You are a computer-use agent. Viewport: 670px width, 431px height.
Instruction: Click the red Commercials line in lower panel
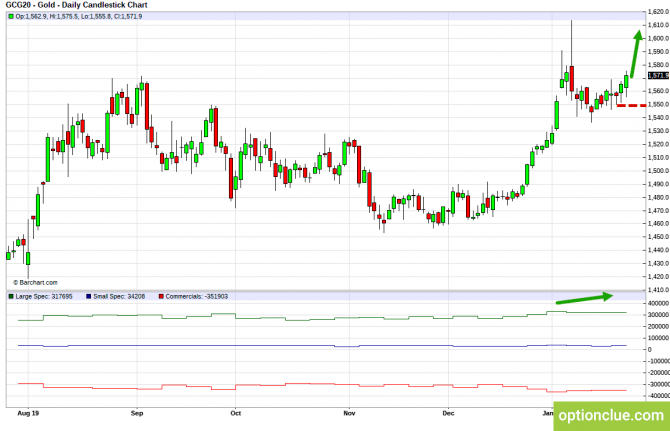click(322, 385)
